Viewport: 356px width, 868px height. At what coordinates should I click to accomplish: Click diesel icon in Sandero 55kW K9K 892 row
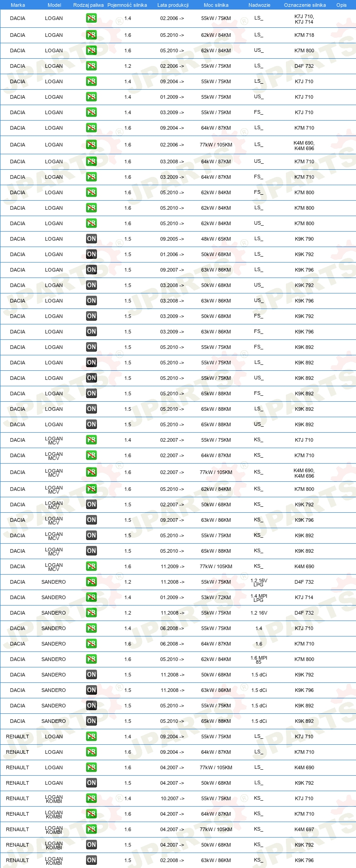(x=92, y=706)
